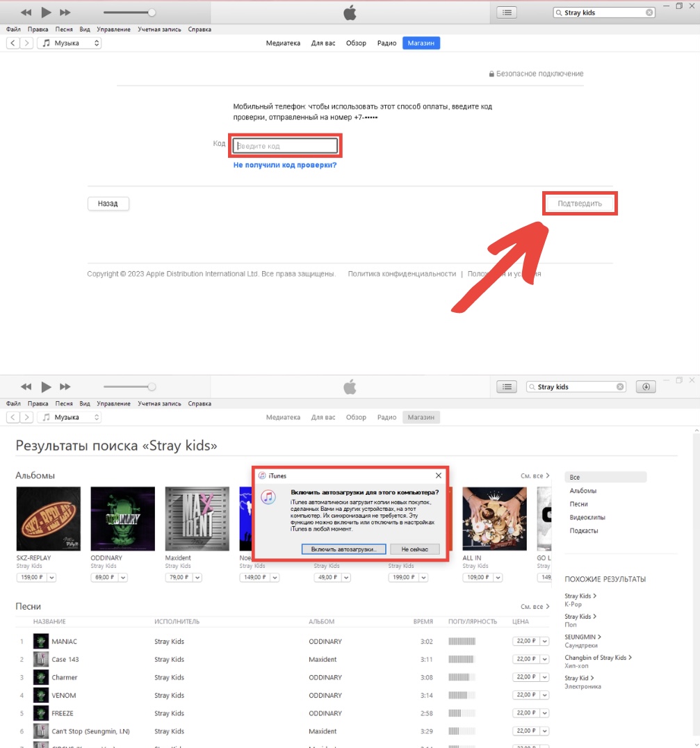Filter results by Видеоклипы in sidebar

(x=587, y=518)
